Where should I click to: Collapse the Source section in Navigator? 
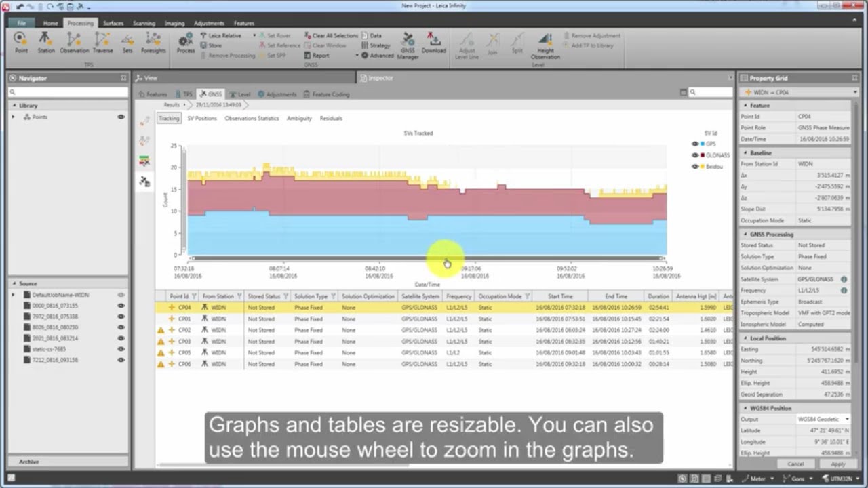[13, 284]
